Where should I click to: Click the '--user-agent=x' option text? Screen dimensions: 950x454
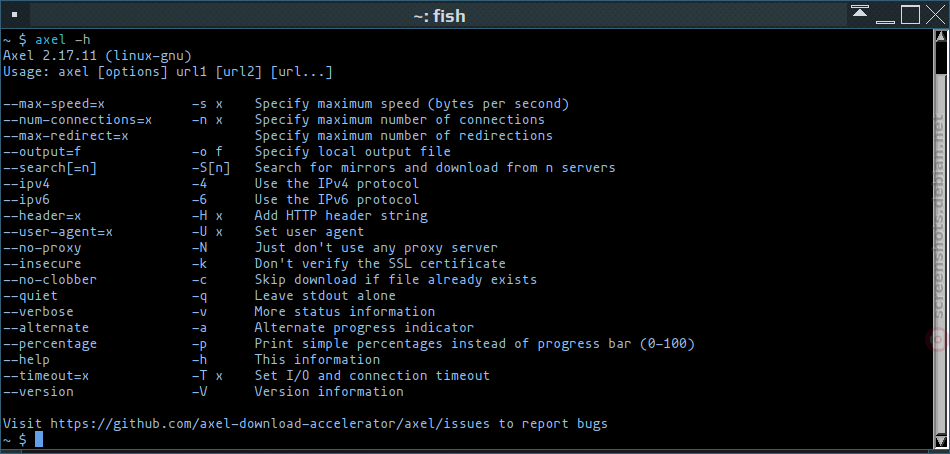[58, 232]
